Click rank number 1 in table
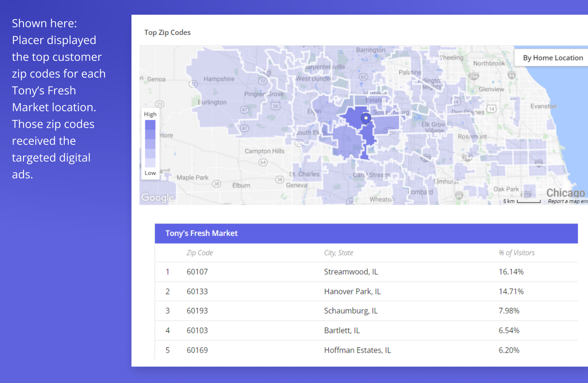This screenshot has height=383, width=588. click(x=167, y=272)
